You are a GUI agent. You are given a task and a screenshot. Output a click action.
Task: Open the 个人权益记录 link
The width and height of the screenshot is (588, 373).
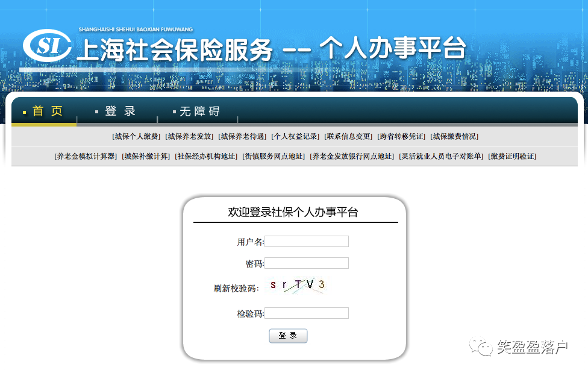(x=295, y=137)
